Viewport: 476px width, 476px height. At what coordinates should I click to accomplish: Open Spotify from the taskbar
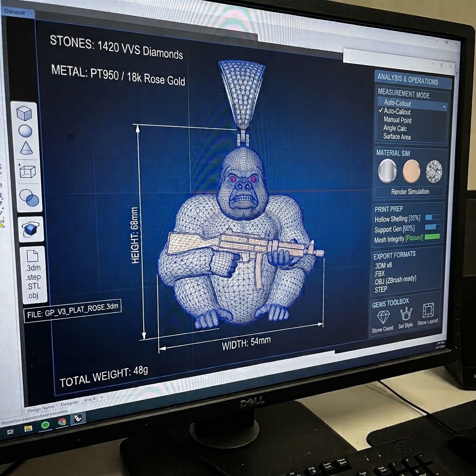[x=45, y=425]
